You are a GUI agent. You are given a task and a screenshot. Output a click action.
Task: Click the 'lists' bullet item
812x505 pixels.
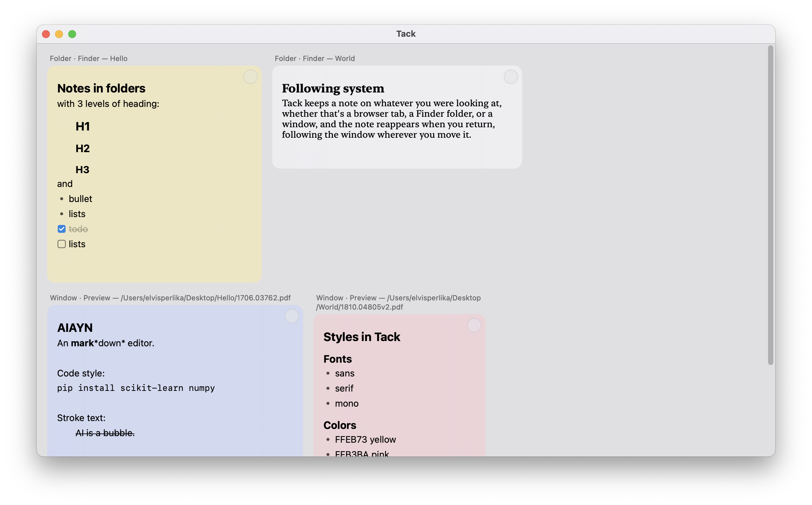tap(77, 214)
